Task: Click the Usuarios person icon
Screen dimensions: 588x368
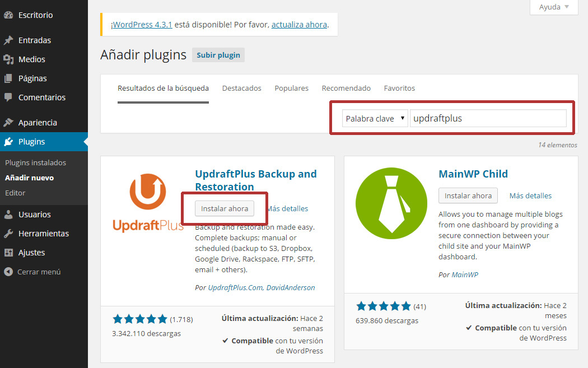Action: (x=8, y=215)
